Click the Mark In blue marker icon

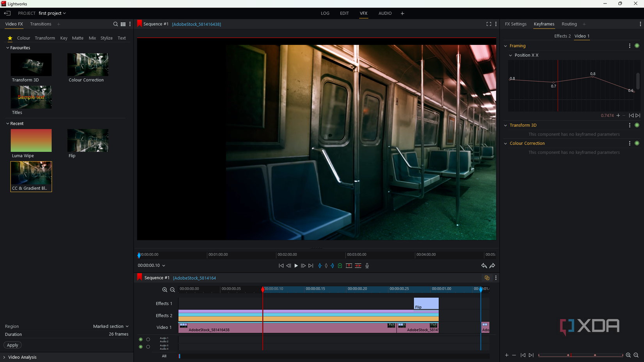(x=320, y=266)
